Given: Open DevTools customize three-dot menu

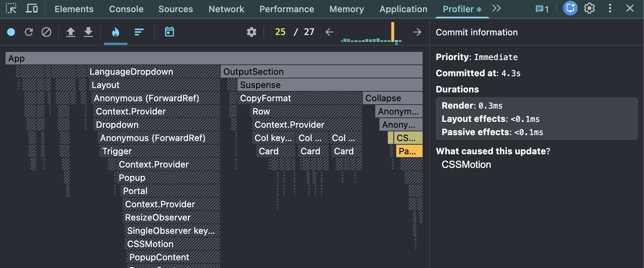Looking at the screenshot, I should (610, 8).
